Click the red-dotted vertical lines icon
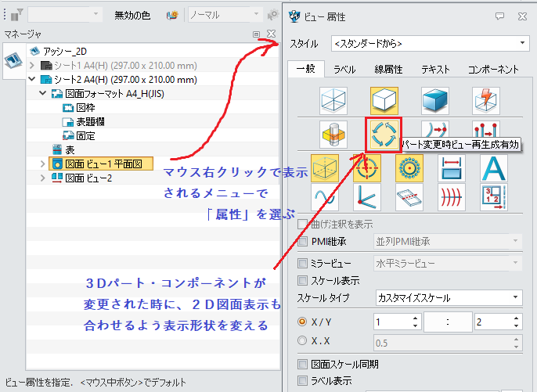537x392 pixels. (x=485, y=129)
